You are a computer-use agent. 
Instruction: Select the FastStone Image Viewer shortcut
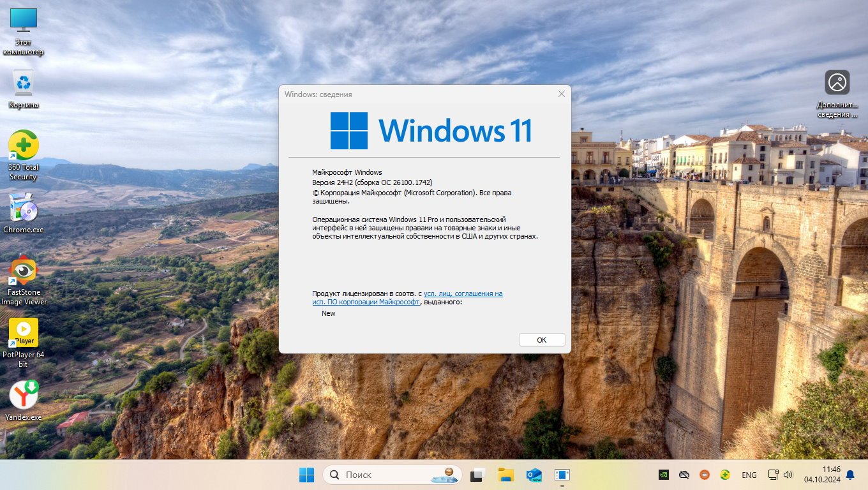click(x=24, y=281)
